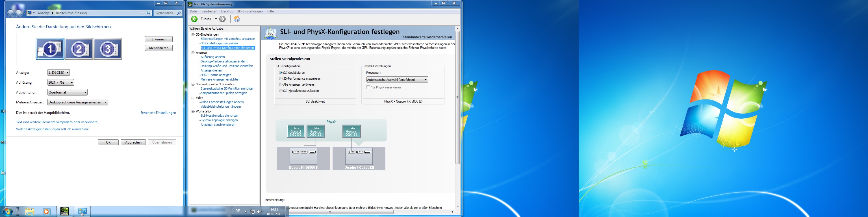Viewport: 868px width, 217px height.
Task: Click the grey forward arrow in NVIDIA toolbar
Action: (x=222, y=19)
